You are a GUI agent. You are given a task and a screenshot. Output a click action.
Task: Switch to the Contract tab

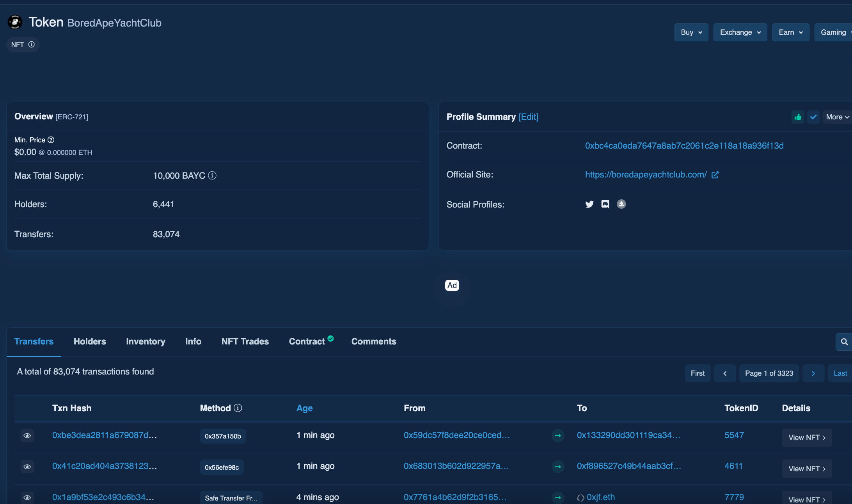tap(307, 341)
